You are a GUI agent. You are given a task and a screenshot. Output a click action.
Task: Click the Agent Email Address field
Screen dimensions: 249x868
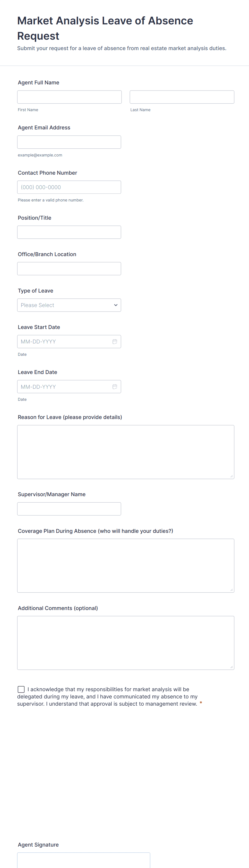[x=69, y=142]
